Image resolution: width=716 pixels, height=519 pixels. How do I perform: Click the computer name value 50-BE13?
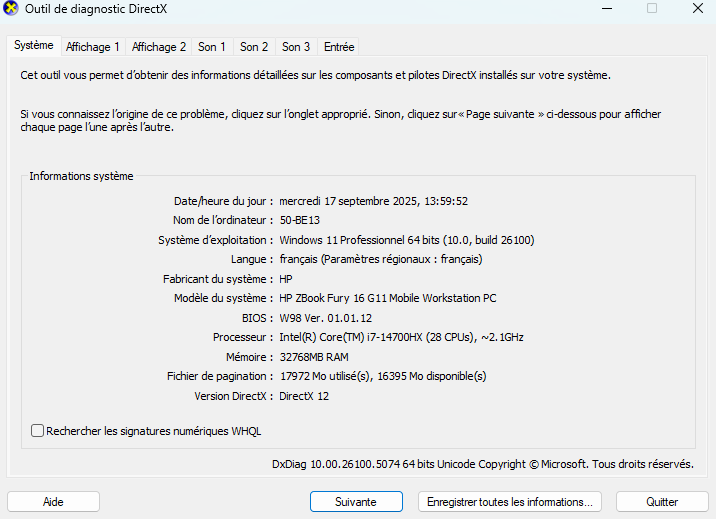tap(300, 220)
